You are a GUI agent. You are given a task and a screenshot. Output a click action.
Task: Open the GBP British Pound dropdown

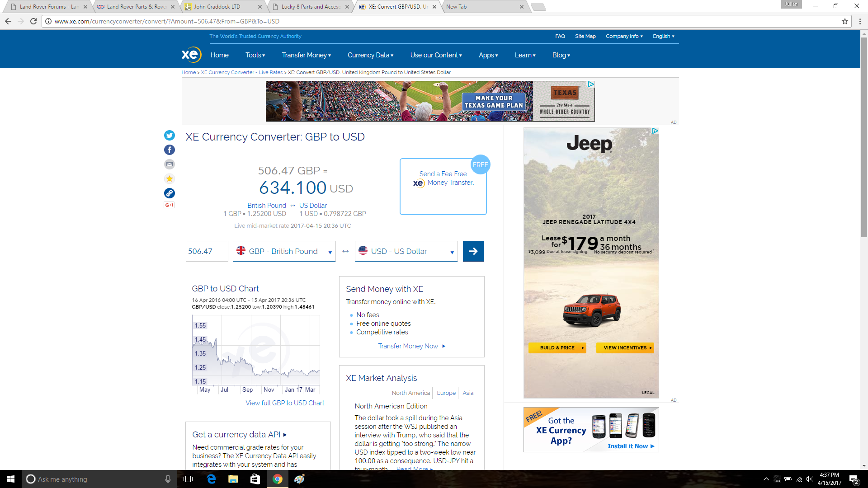284,251
